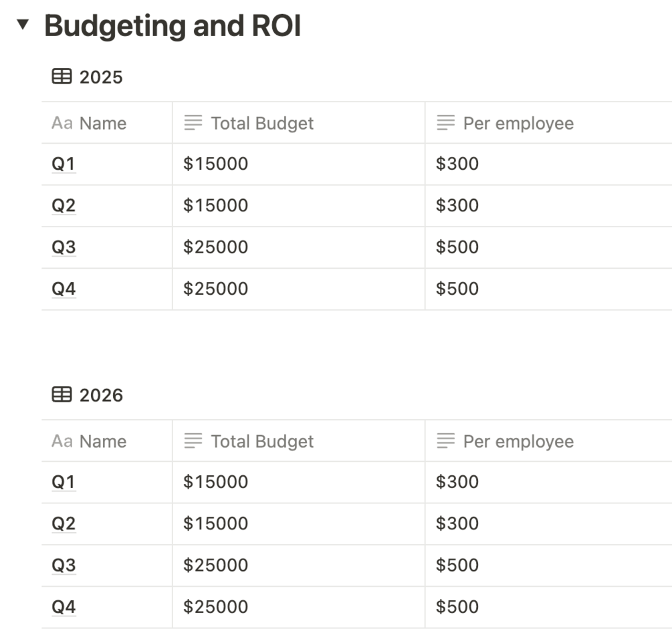Open the 2026 database title
Viewport: 672px width, 635px height.
[x=101, y=395]
